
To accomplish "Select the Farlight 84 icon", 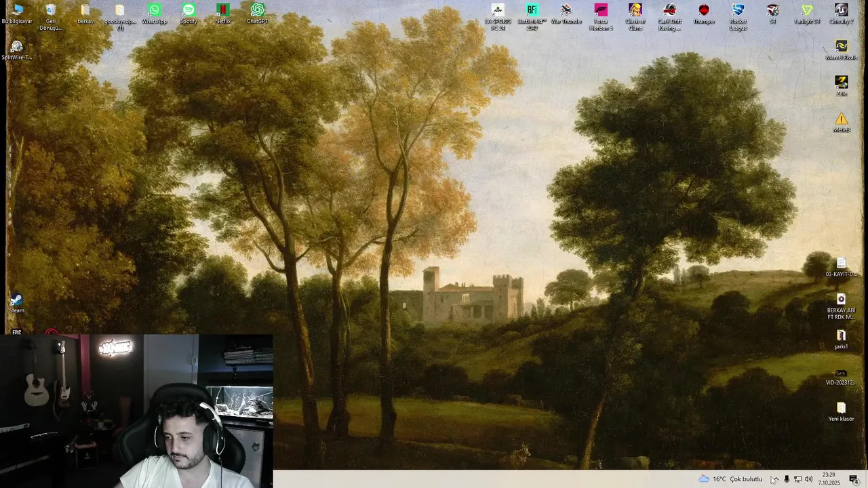I will click(x=807, y=14).
